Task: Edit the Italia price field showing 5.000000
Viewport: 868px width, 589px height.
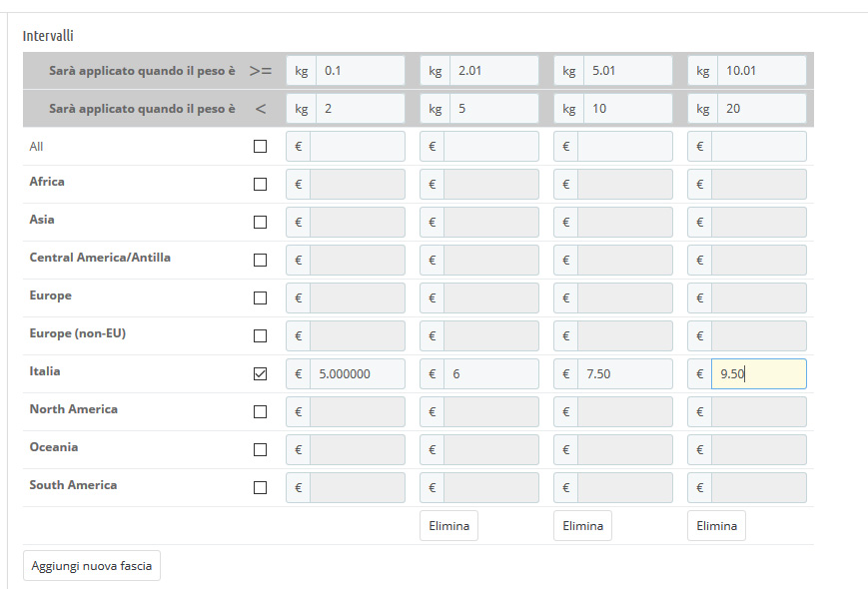Action: [x=357, y=374]
